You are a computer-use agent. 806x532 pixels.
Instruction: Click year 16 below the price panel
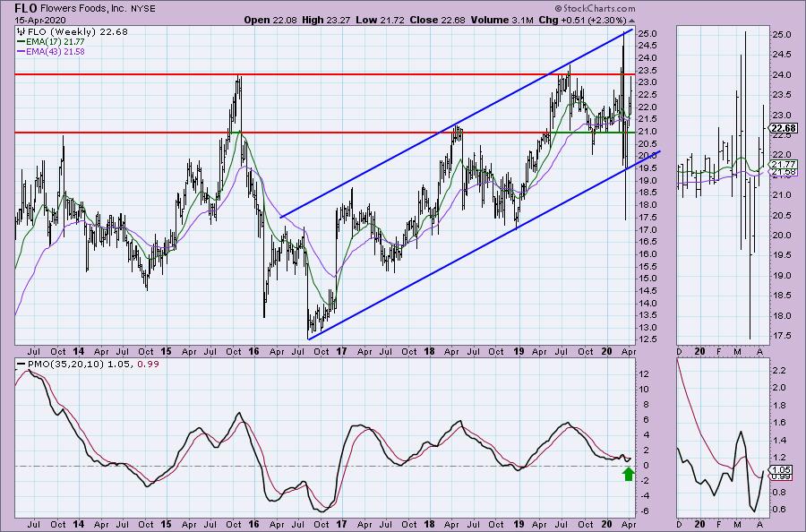[x=254, y=352]
